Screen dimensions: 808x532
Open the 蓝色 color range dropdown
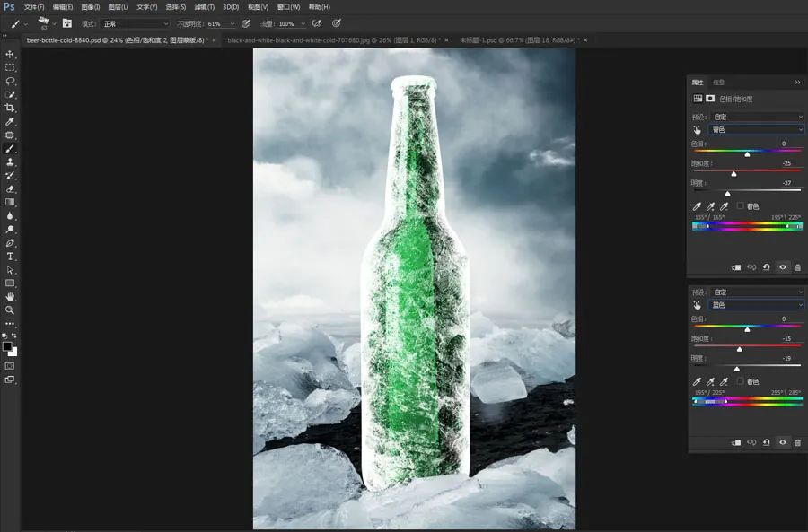click(756, 305)
